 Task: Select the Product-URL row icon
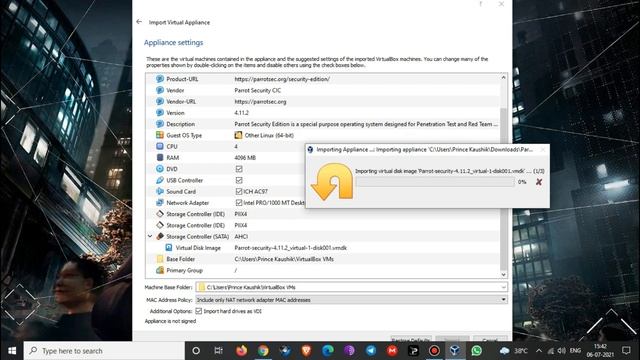pyautogui.click(x=160, y=79)
